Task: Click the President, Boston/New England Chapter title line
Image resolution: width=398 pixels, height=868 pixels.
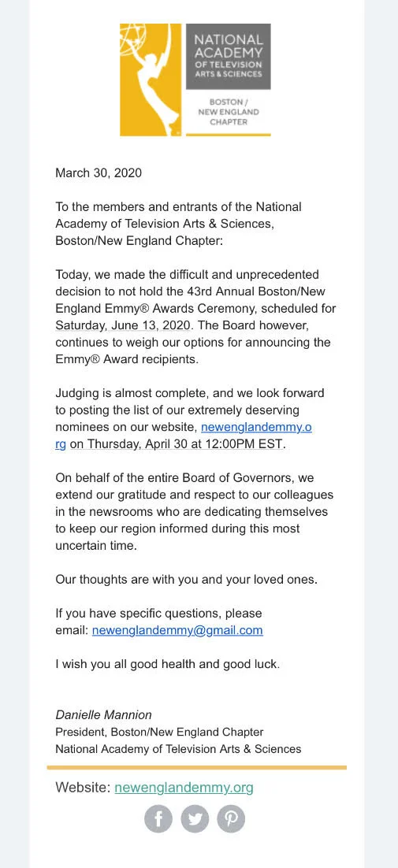Action: pyautogui.click(x=159, y=732)
